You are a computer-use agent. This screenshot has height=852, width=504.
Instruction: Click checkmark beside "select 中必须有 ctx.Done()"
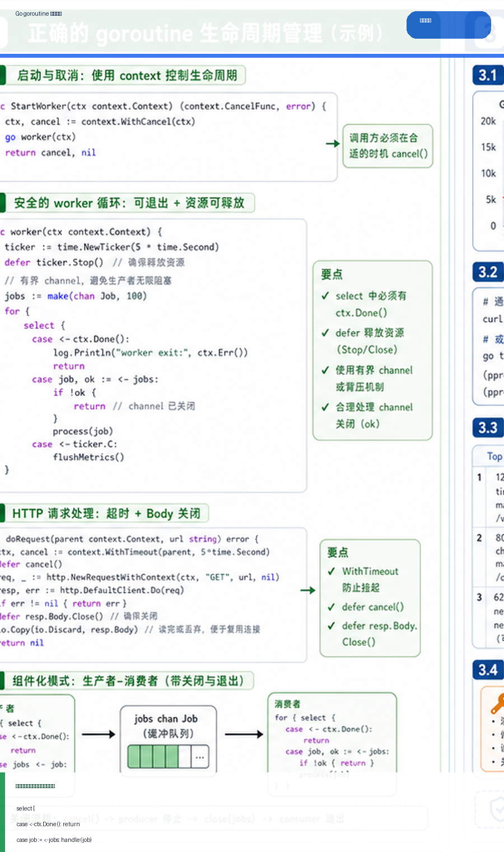pyautogui.click(x=325, y=295)
